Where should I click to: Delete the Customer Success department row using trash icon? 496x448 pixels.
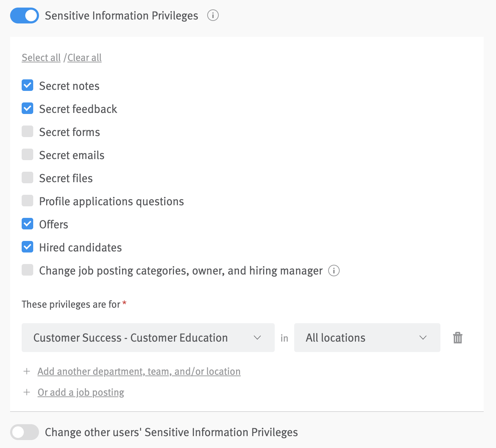tap(457, 338)
